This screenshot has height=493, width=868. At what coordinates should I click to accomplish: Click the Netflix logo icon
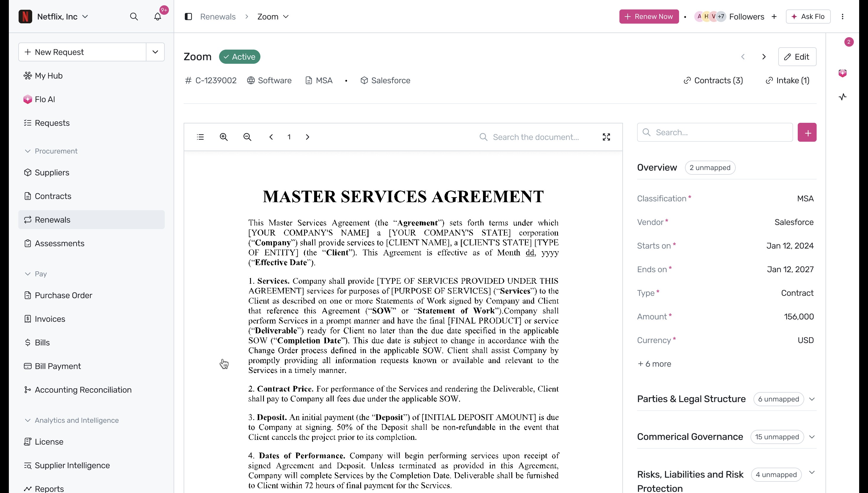click(x=25, y=17)
